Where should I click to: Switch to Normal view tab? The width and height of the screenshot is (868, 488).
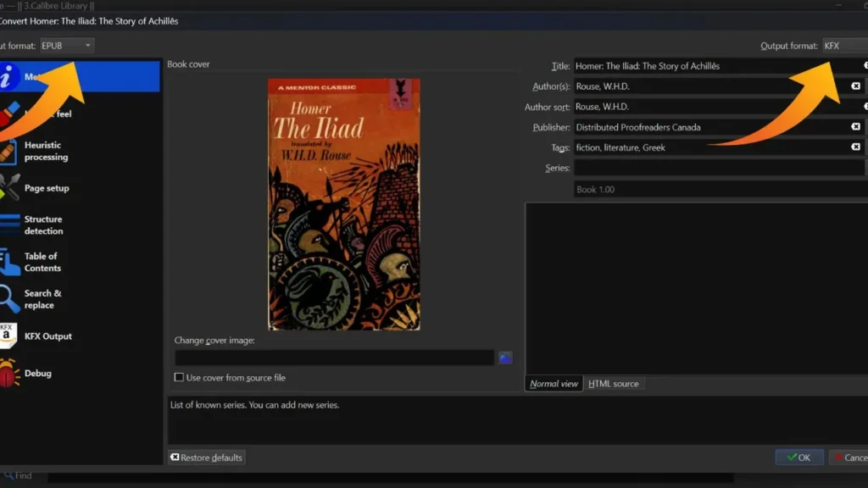pos(554,384)
